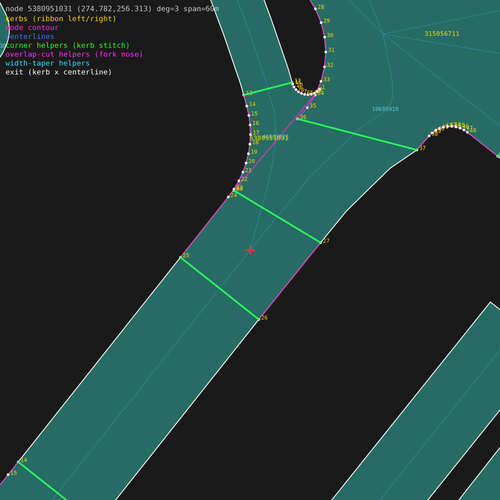The height and width of the screenshot is (500, 500).
Task: Select contour vertex label 21
Action: 248,170
